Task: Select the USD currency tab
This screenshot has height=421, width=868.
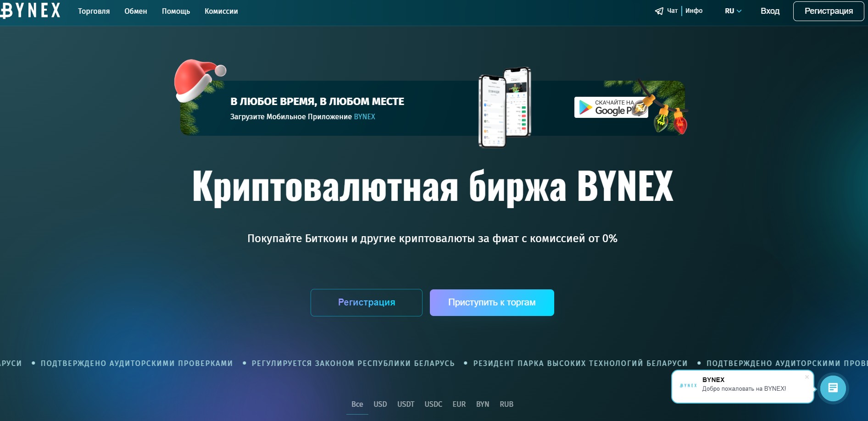Action: [x=380, y=404]
